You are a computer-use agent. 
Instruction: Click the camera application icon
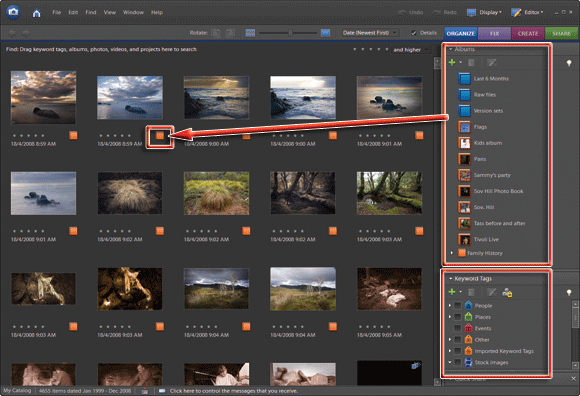pyautogui.click(x=13, y=12)
